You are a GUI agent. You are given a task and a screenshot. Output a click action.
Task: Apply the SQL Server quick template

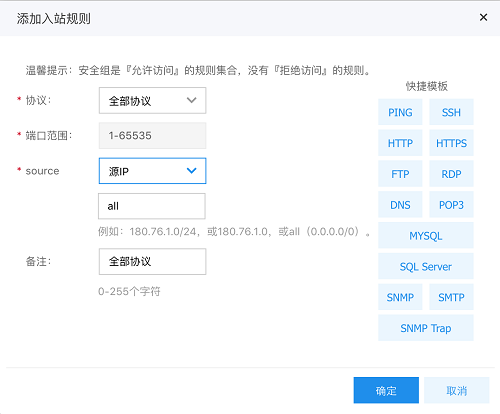click(x=426, y=266)
